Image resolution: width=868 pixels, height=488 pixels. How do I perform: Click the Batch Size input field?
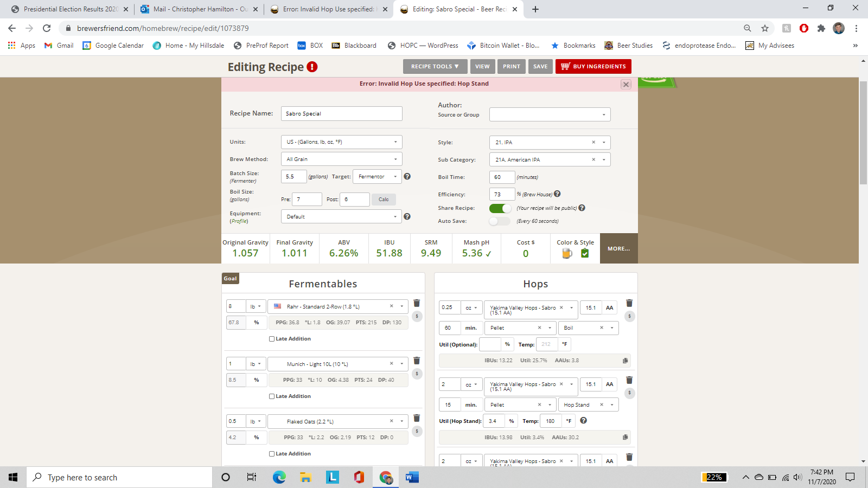point(294,177)
